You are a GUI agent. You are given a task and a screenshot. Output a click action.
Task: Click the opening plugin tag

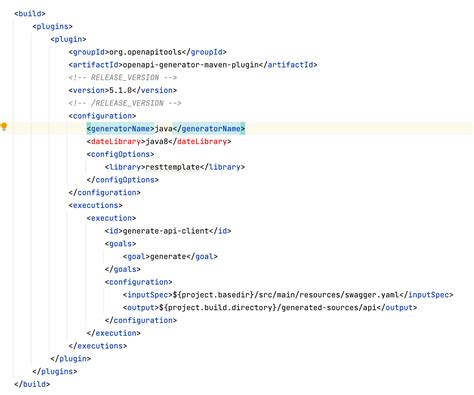pos(68,39)
